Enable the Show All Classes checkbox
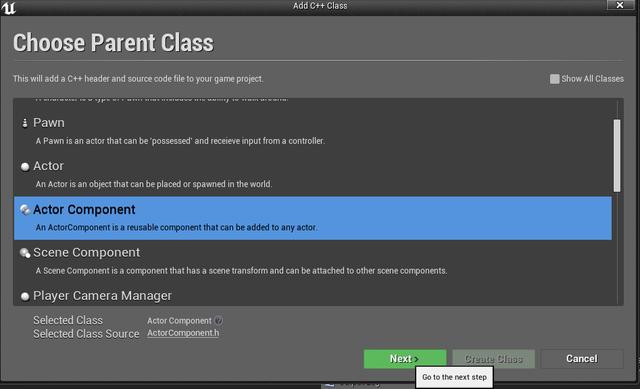This screenshot has width=640, height=389. point(554,79)
